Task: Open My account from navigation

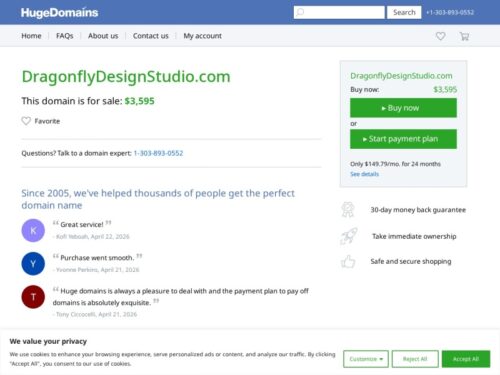Action: coord(202,36)
